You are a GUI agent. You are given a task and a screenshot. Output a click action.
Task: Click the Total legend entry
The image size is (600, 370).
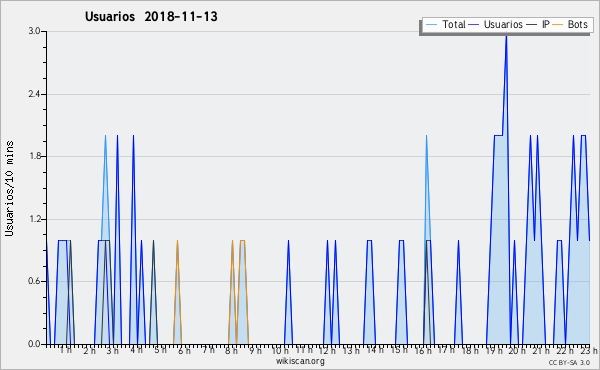tap(445, 24)
